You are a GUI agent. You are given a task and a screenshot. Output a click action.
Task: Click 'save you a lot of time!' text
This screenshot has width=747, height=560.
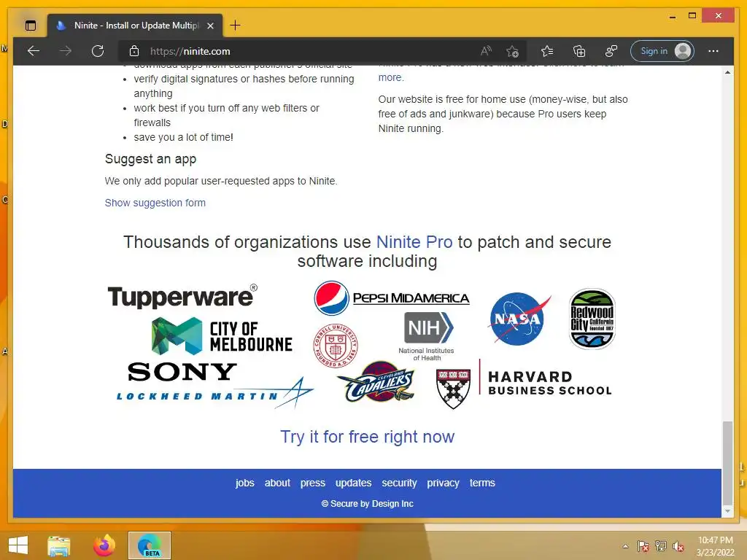tap(183, 137)
